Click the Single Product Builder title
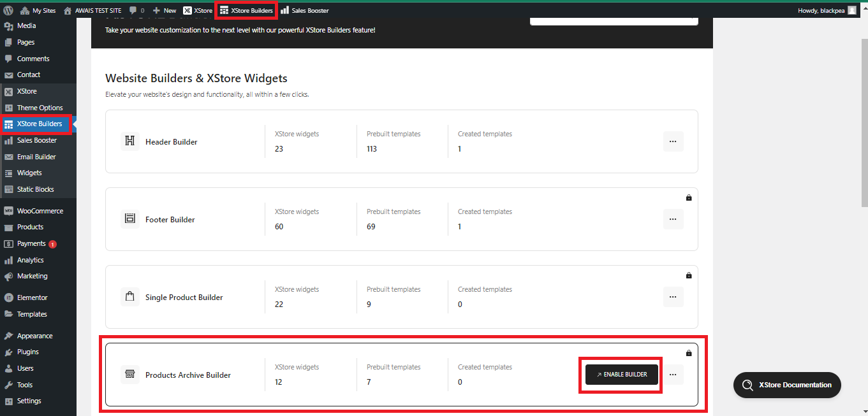 [x=184, y=298]
